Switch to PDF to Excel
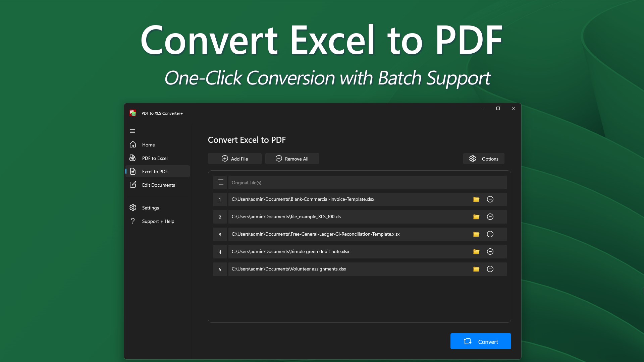Image resolution: width=644 pixels, height=362 pixels. coord(158,158)
